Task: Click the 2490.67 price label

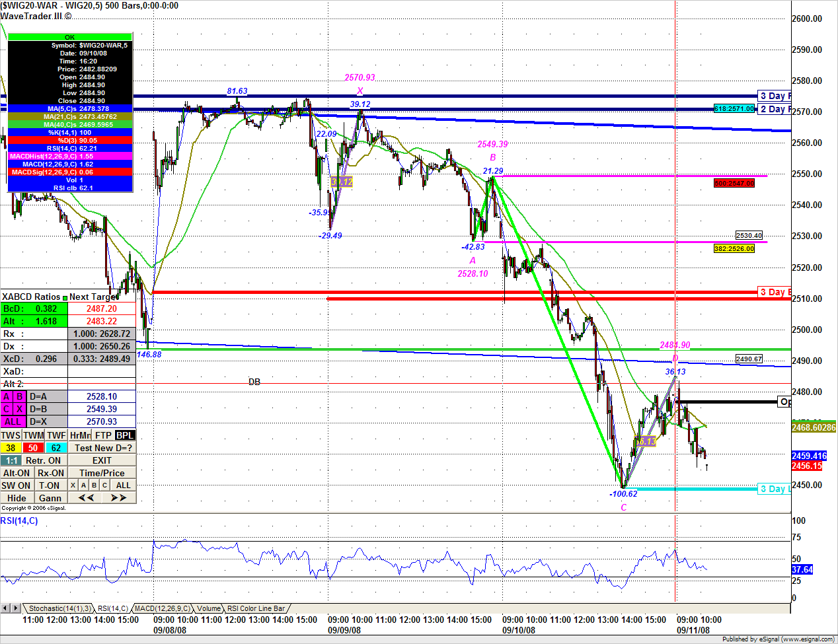Action: [x=749, y=359]
